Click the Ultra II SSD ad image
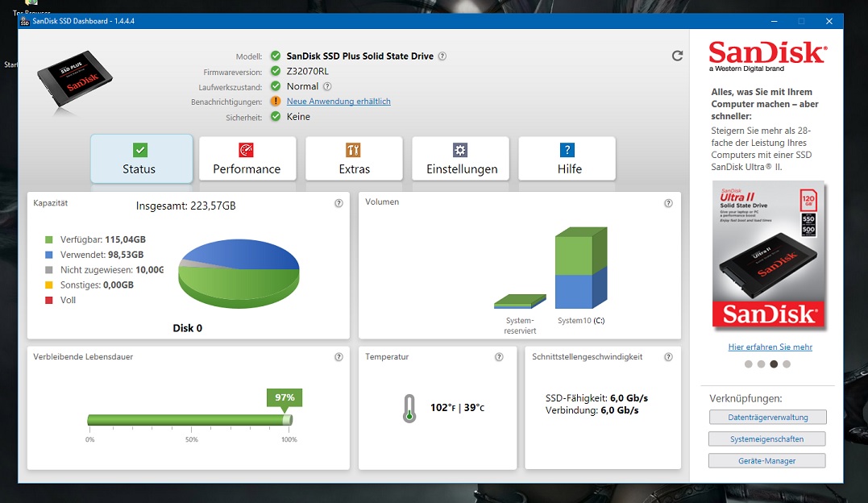 (768, 256)
